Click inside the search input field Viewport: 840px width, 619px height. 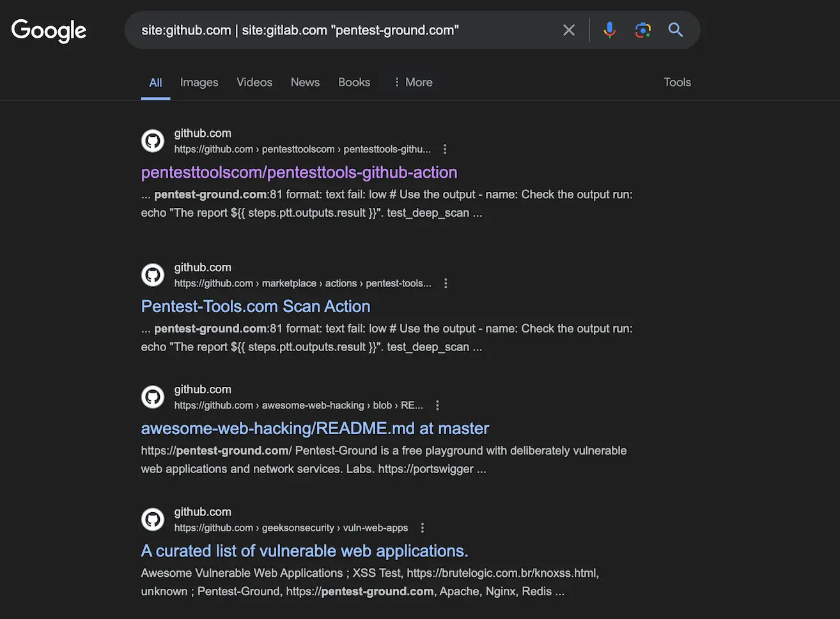(352, 29)
